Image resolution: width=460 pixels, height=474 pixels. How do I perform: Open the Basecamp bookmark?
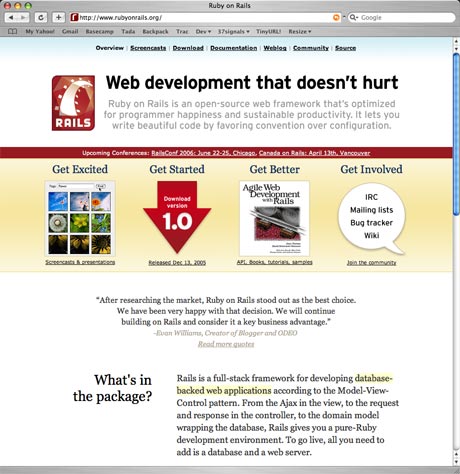point(99,31)
